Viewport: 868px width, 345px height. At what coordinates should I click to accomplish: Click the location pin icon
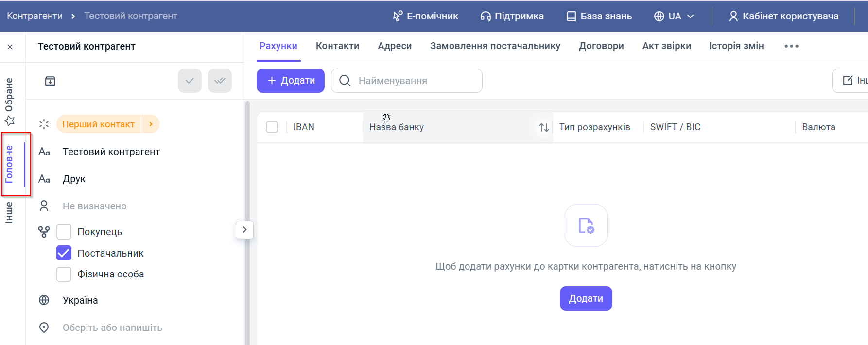coord(44,328)
